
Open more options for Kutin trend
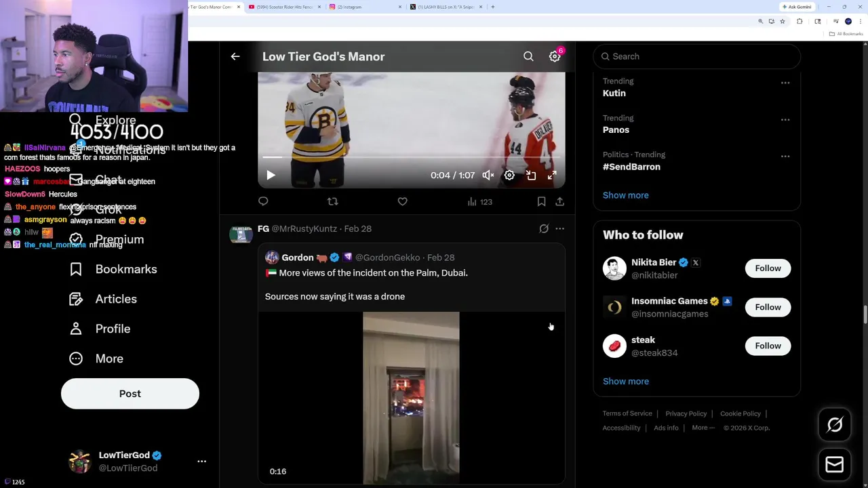point(785,83)
